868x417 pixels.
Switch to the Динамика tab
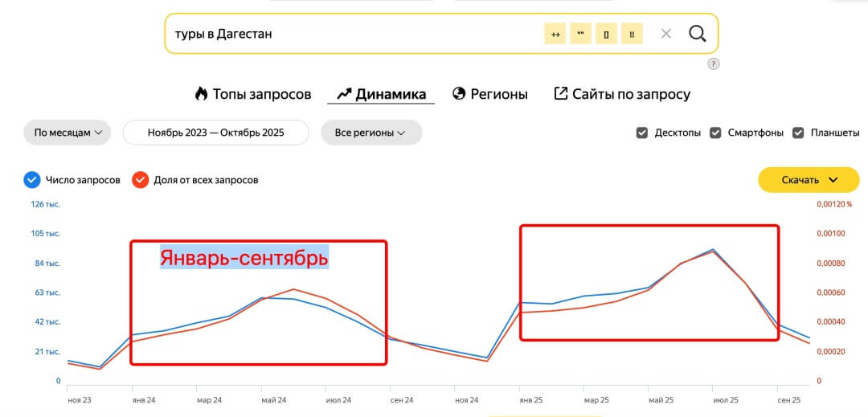pos(382,94)
